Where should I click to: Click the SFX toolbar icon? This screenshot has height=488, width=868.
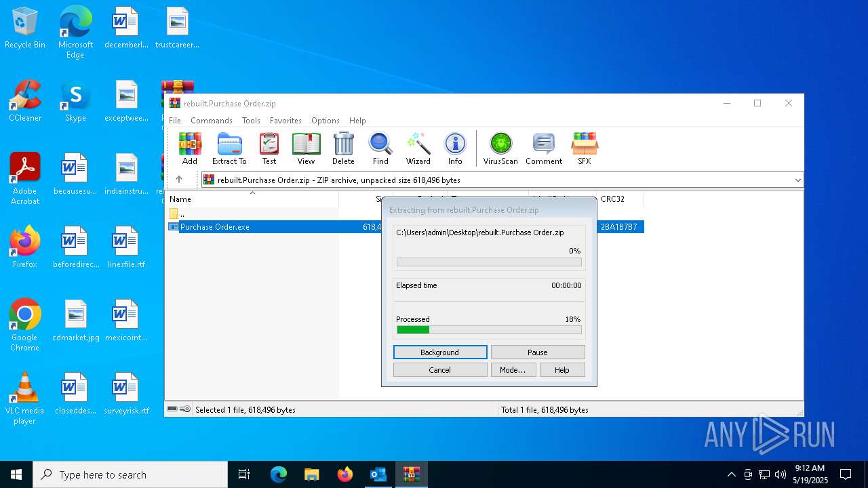coord(585,148)
